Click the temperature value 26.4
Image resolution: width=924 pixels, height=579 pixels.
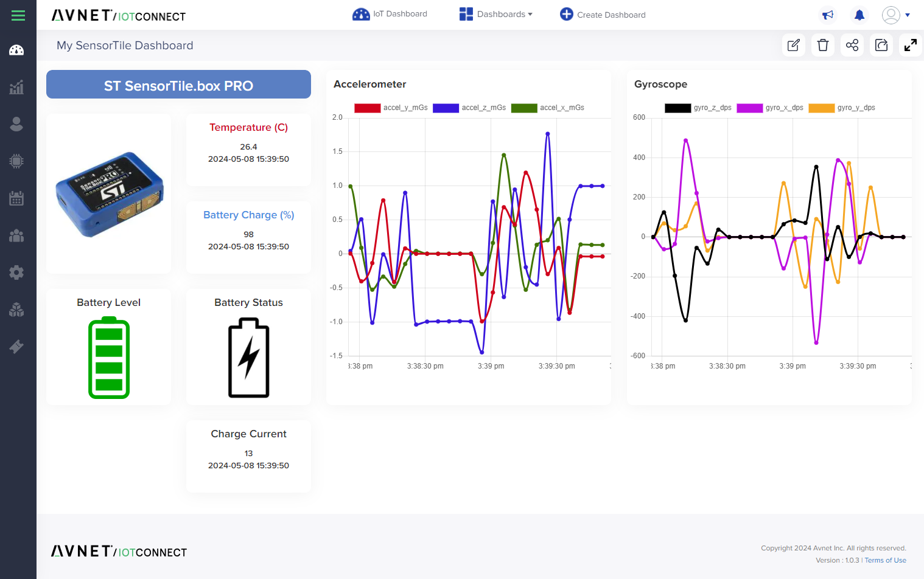pyautogui.click(x=248, y=147)
